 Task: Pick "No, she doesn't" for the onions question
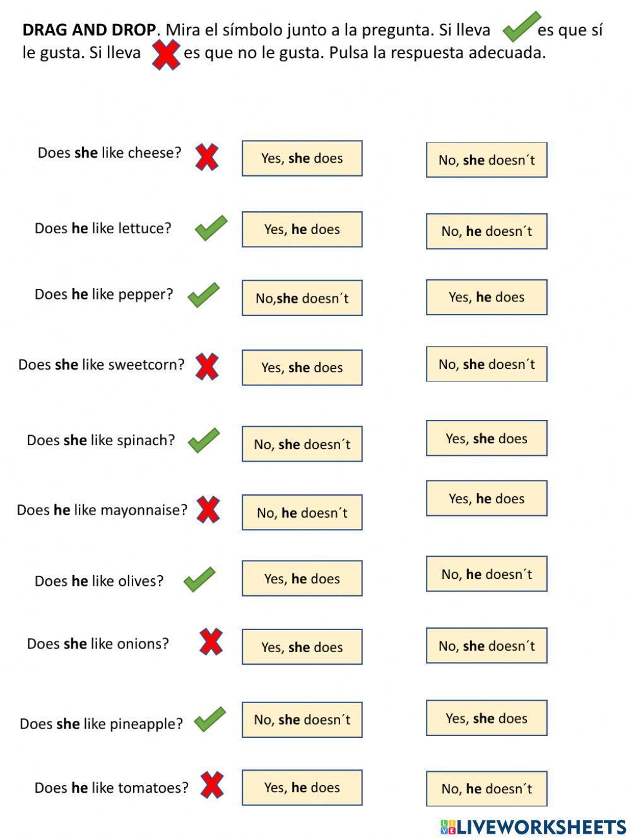[486, 646]
